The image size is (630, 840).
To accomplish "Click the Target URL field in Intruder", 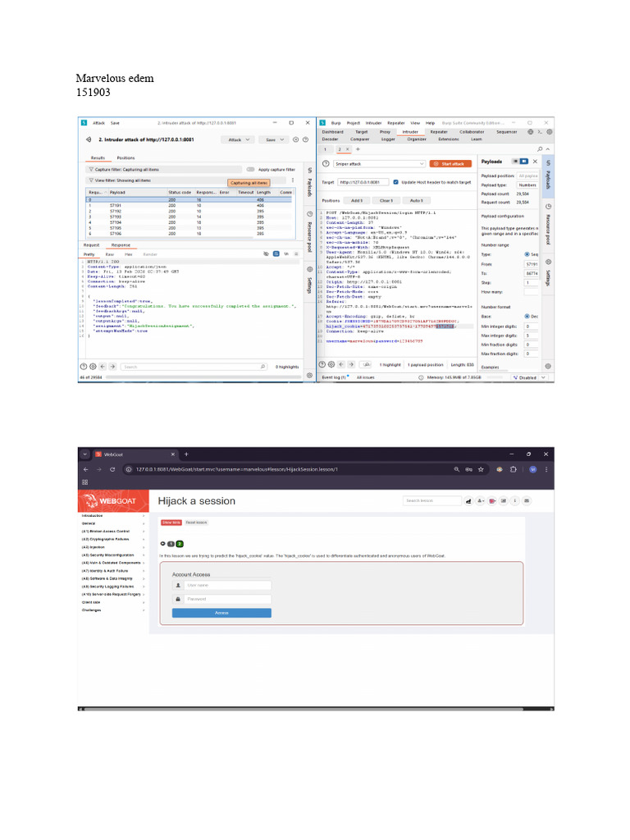I will click(x=363, y=182).
